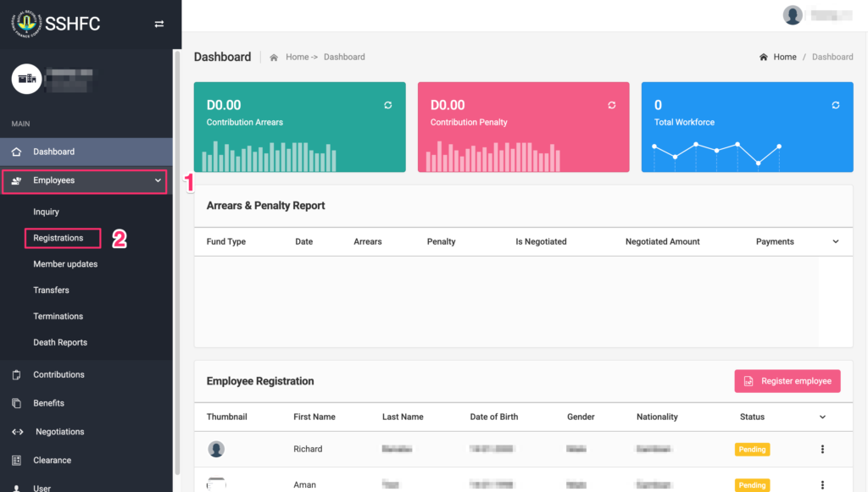Click the Register employee button
Screen dimensions: 868x492
point(787,381)
